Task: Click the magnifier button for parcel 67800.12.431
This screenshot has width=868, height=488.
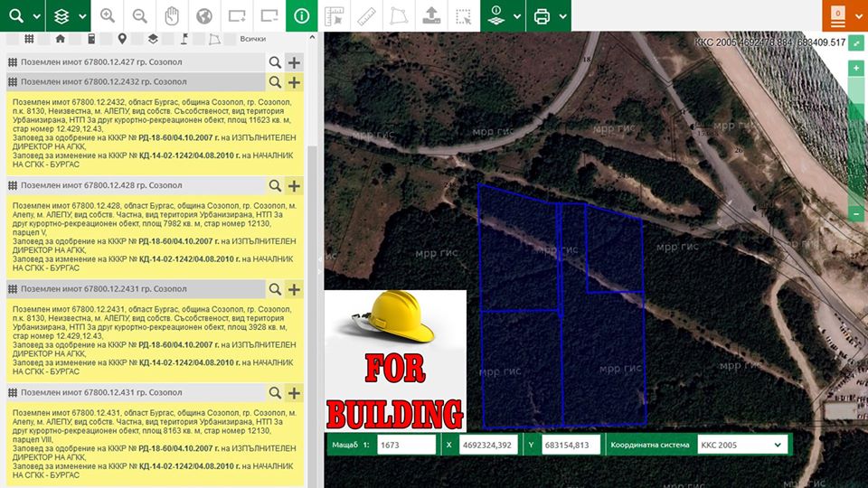Action: (275, 393)
